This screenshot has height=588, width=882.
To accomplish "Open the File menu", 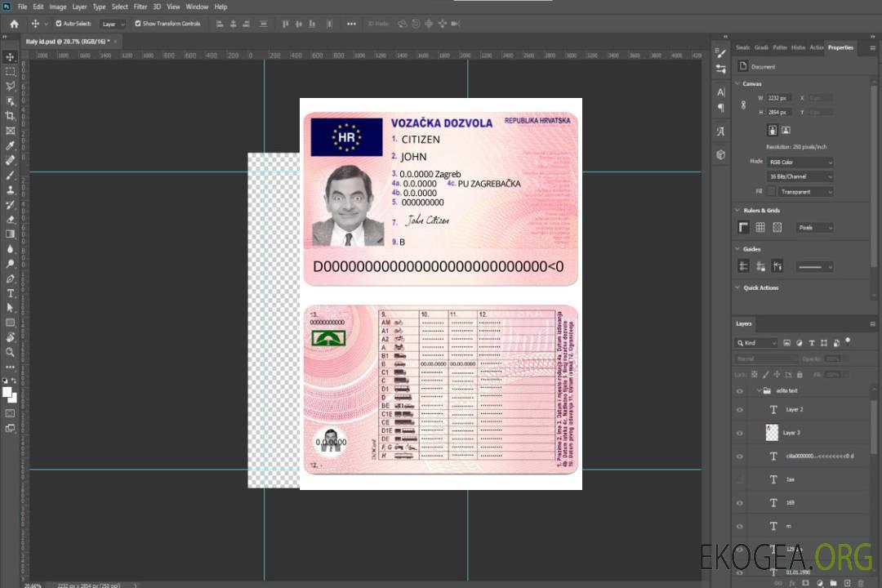I will (23, 7).
